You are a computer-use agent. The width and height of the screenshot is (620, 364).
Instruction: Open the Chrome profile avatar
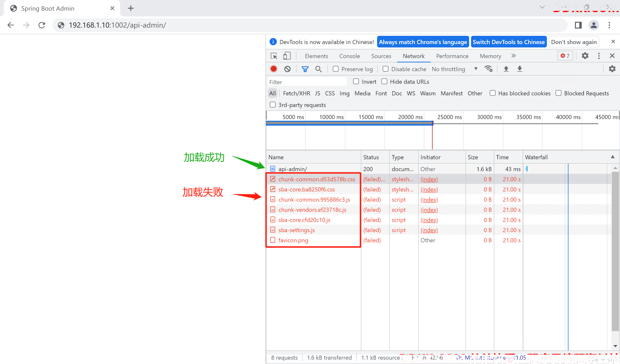[594, 25]
